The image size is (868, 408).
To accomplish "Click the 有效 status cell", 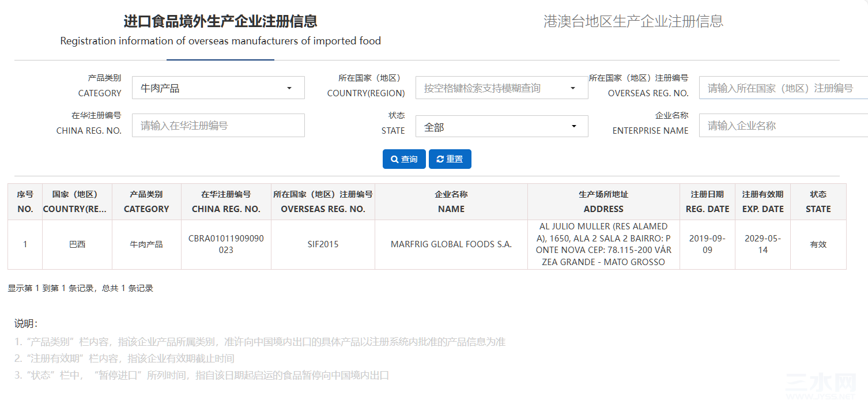I will (x=818, y=244).
